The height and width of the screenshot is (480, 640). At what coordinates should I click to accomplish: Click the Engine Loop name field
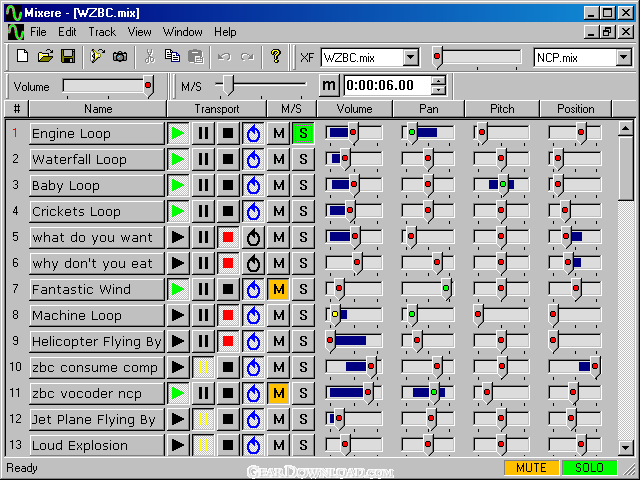97,133
